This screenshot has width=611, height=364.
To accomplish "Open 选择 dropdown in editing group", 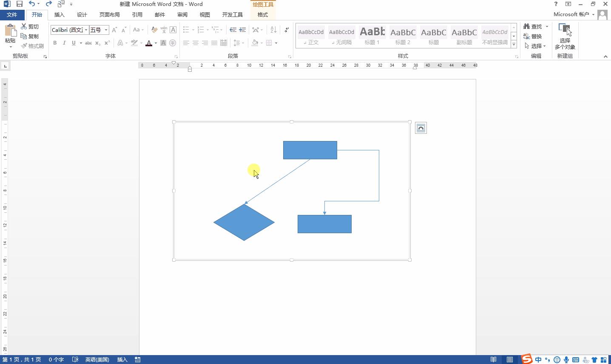I will pos(535,46).
